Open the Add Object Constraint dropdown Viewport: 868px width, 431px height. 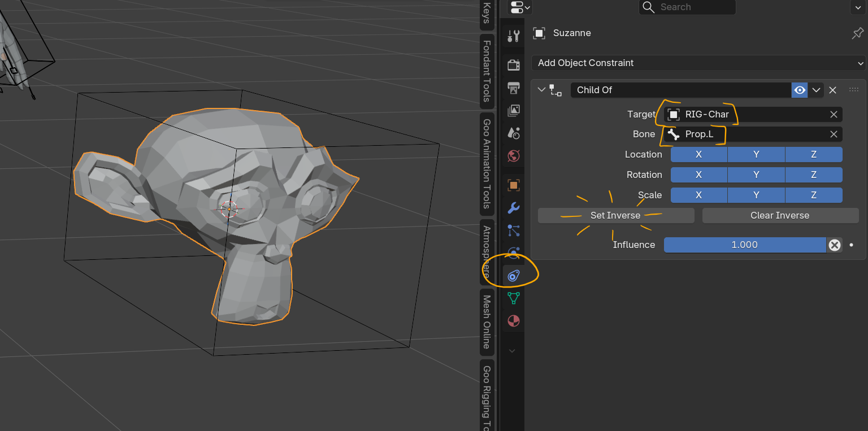tap(698, 63)
